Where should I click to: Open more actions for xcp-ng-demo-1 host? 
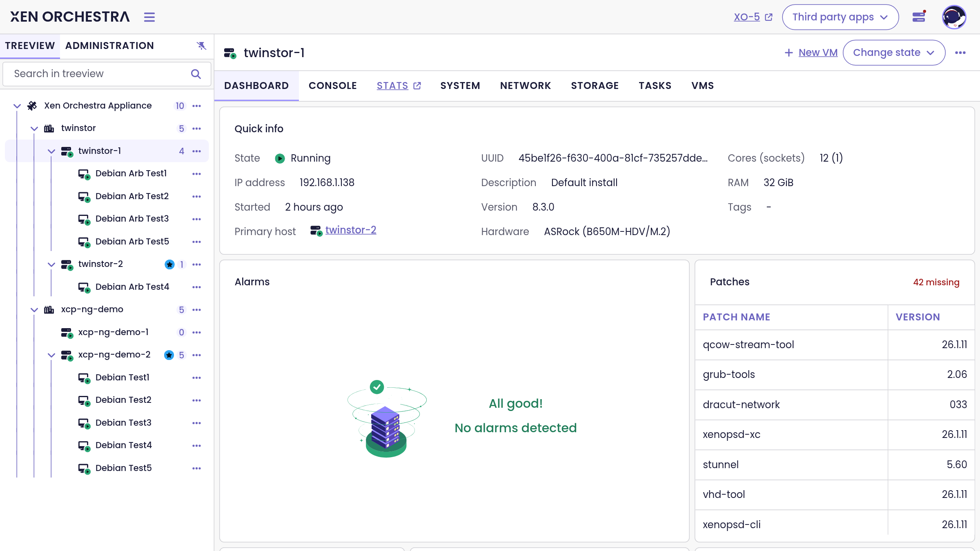(197, 333)
